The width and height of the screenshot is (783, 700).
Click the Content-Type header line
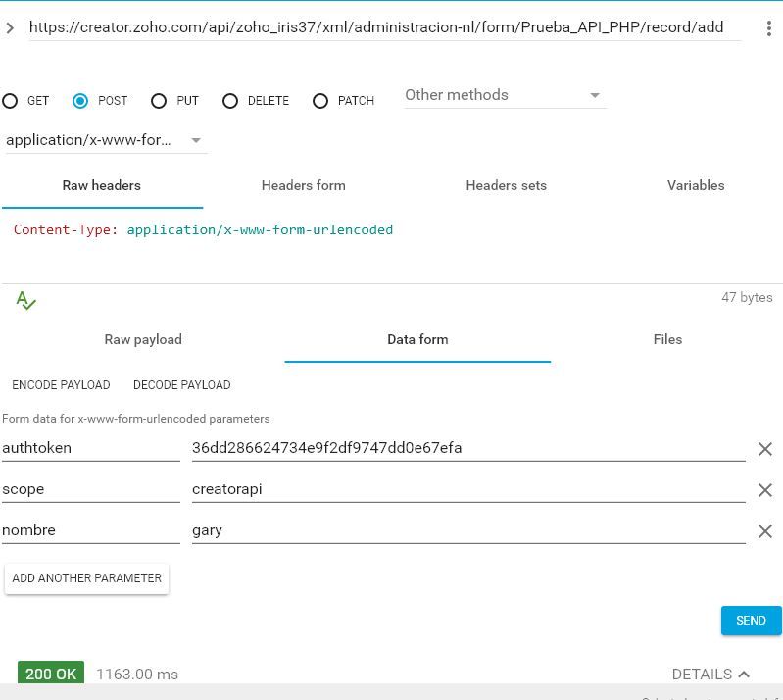203,229
